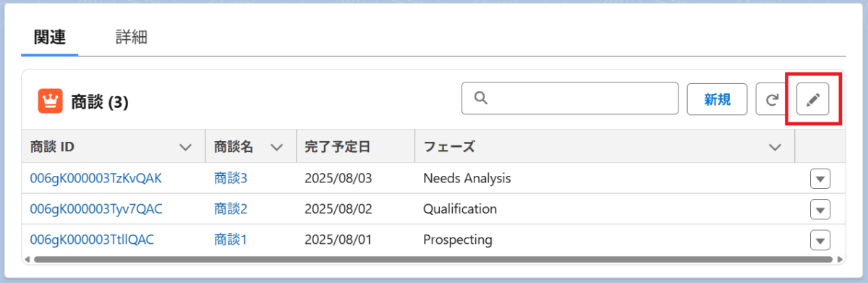Open row actions menu for 商談3
This screenshot has width=868, height=283.
[x=820, y=178]
